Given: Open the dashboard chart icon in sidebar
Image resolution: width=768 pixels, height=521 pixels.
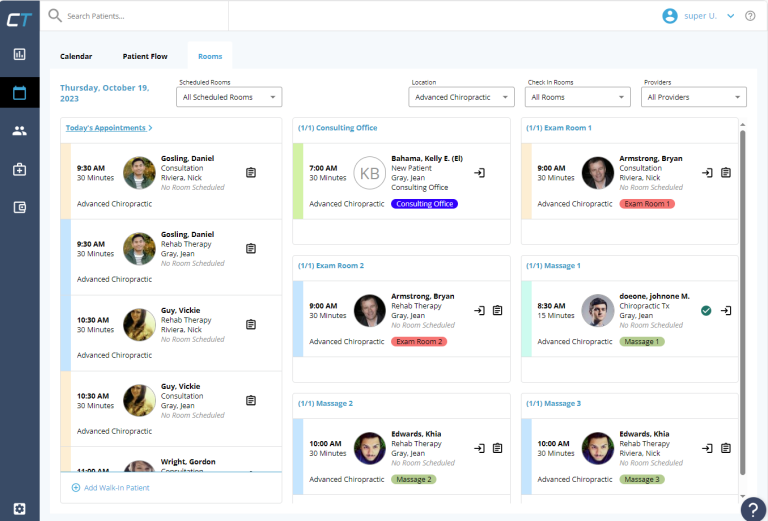Looking at the screenshot, I should click(19, 54).
